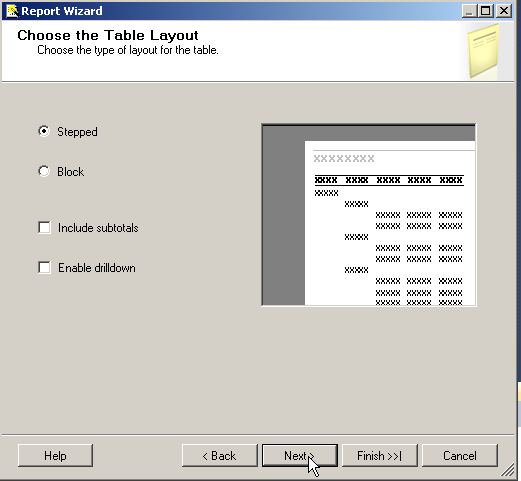This screenshot has width=521, height=481.
Task: Click the bold header row in layout preview
Action: pyautogui.click(x=389, y=180)
